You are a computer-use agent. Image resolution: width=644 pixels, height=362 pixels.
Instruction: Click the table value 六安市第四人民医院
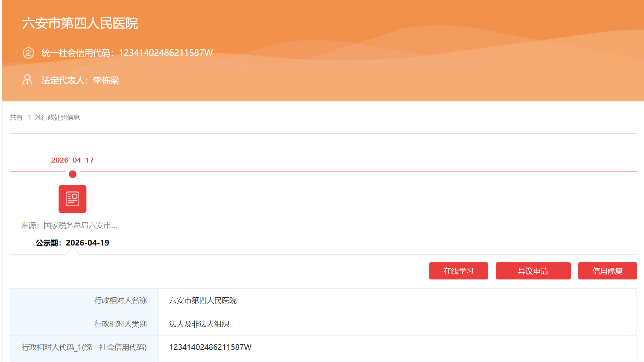pyautogui.click(x=203, y=301)
